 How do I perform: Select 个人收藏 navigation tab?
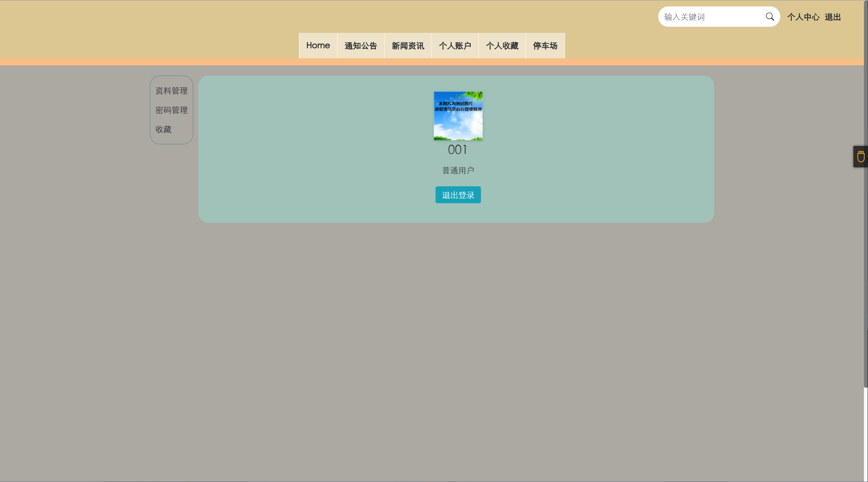(502, 46)
